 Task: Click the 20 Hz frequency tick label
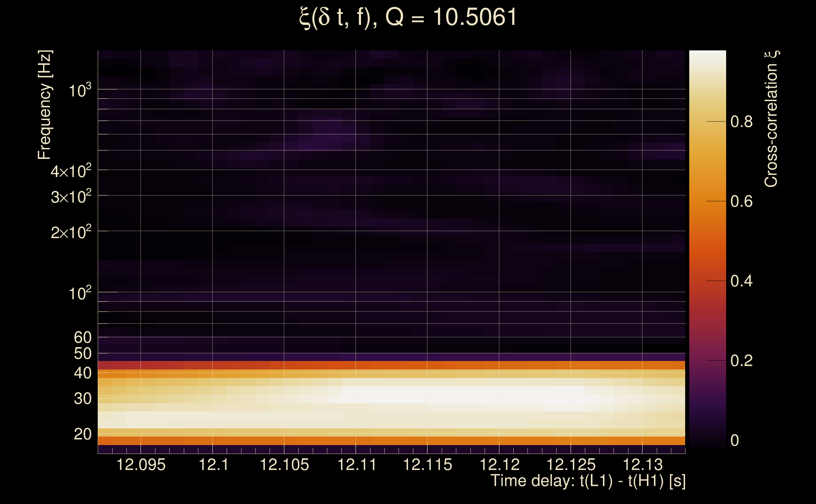(x=82, y=434)
